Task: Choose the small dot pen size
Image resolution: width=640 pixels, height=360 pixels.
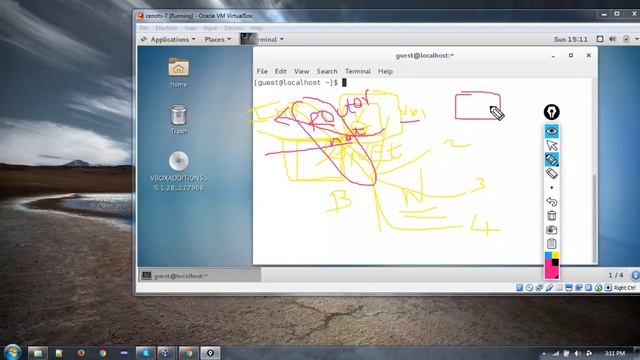Action: pos(552,188)
